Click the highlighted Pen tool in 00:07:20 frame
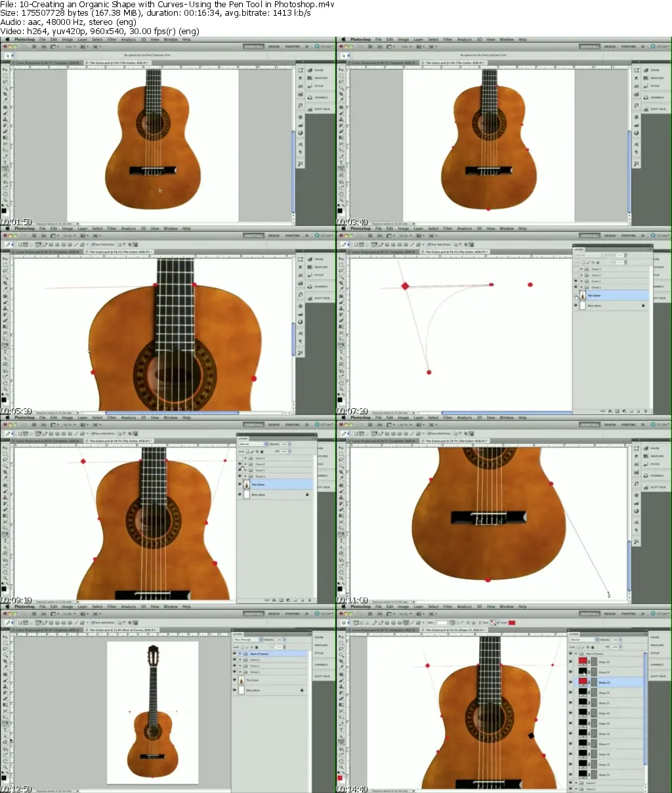Image resolution: width=672 pixels, height=793 pixels. [x=341, y=345]
